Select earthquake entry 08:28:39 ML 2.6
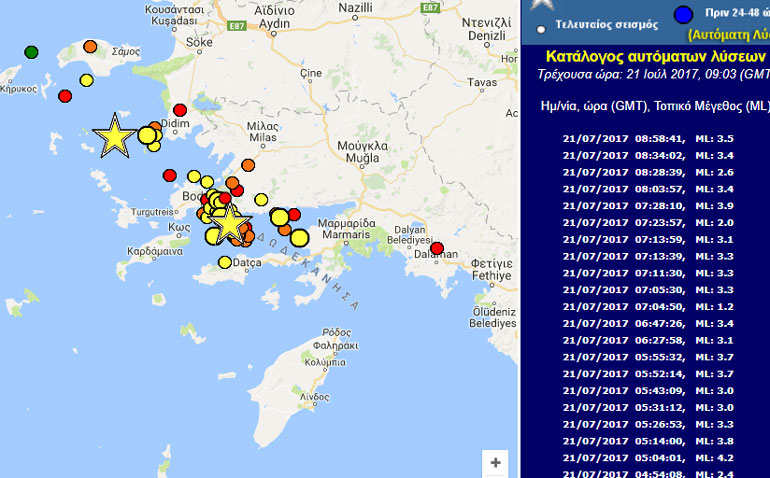This screenshot has width=770, height=478. (x=648, y=172)
